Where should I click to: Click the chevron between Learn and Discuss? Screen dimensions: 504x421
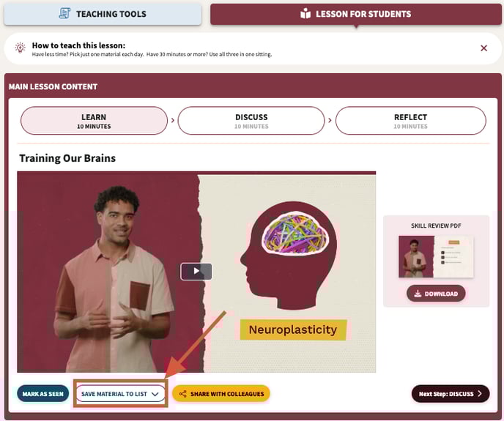click(173, 120)
